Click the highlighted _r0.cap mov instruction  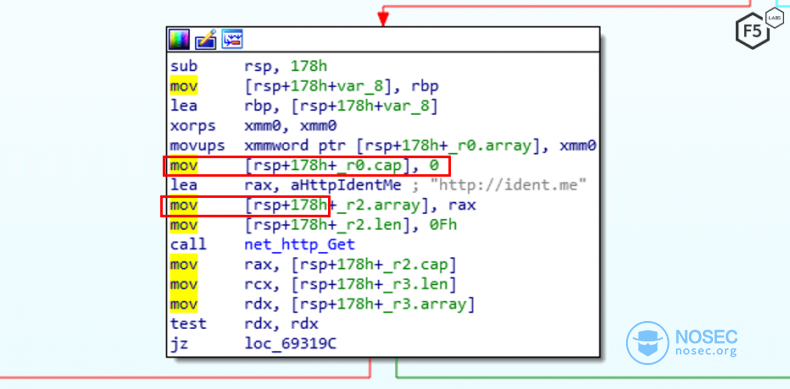coord(306,166)
